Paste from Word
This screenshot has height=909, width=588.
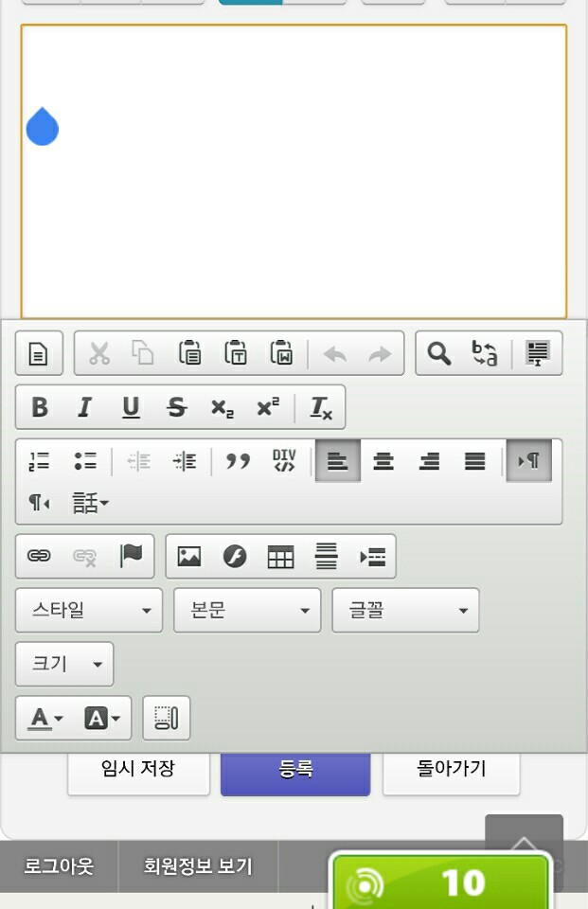pos(281,353)
